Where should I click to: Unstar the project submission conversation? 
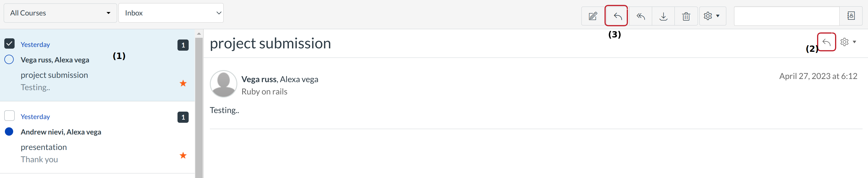coord(183,83)
